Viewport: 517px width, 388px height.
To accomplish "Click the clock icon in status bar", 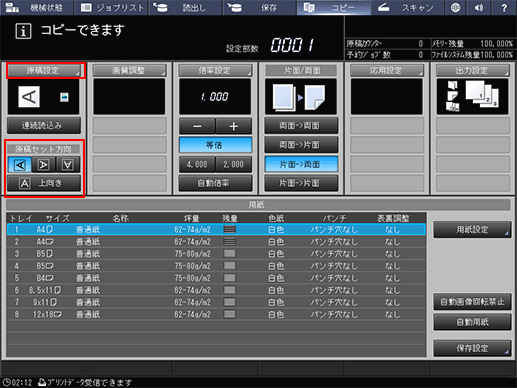I will point(6,382).
